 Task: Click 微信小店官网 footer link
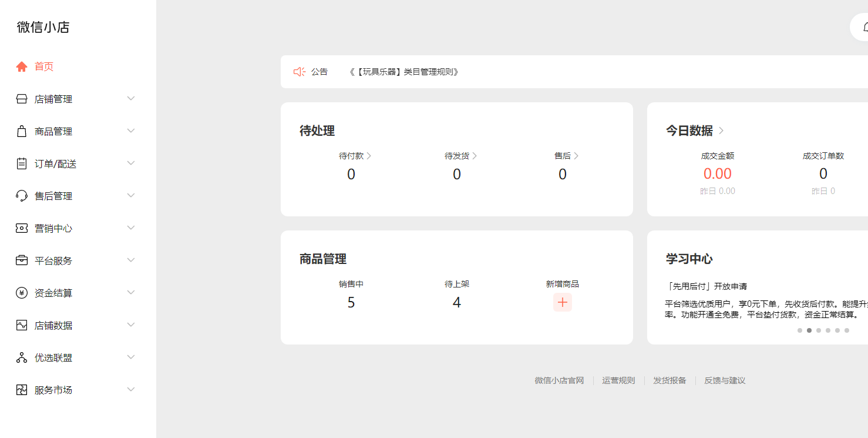pyautogui.click(x=559, y=380)
